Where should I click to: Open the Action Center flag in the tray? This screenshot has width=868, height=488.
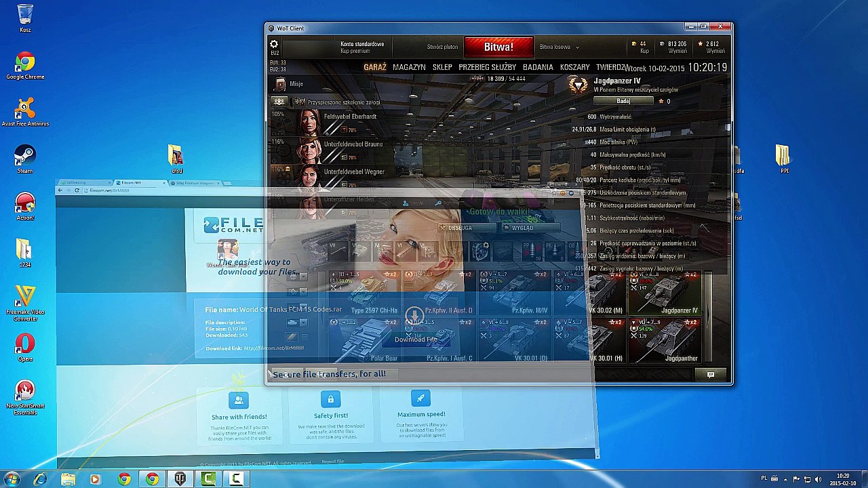coord(796,480)
